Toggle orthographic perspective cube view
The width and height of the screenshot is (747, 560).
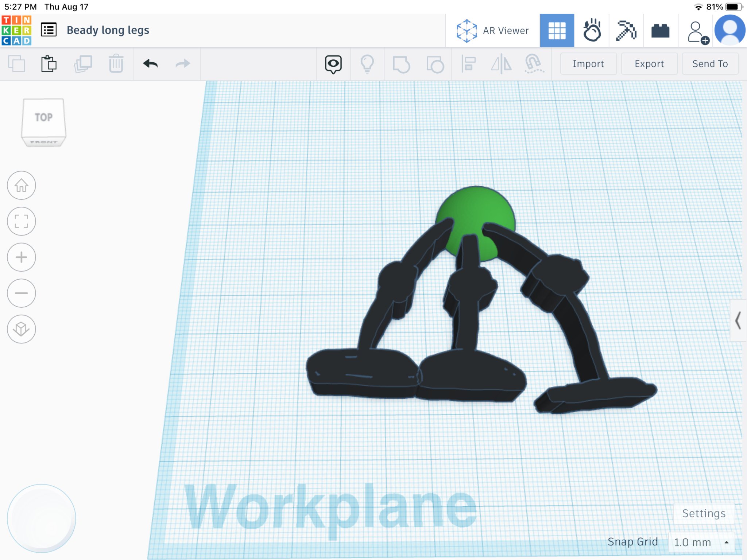pyautogui.click(x=22, y=329)
